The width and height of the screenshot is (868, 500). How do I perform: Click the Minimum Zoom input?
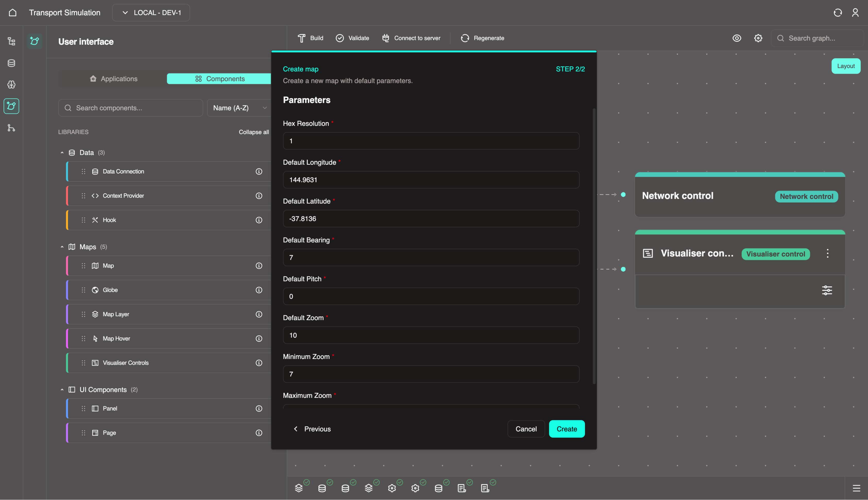(431, 374)
